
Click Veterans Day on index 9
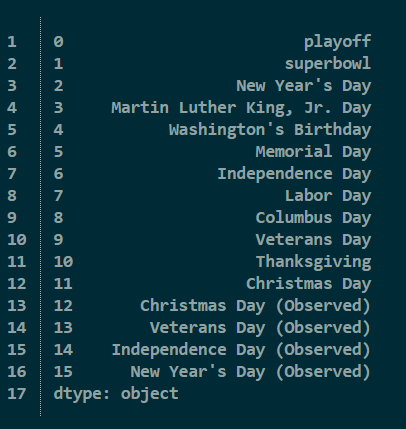(x=313, y=240)
